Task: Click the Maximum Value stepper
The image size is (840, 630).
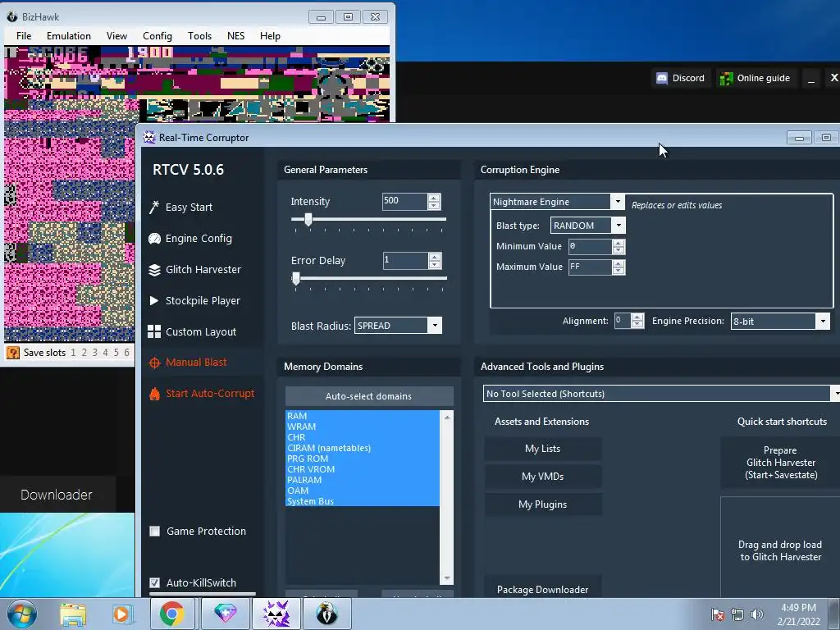Action: pos(619,267)
